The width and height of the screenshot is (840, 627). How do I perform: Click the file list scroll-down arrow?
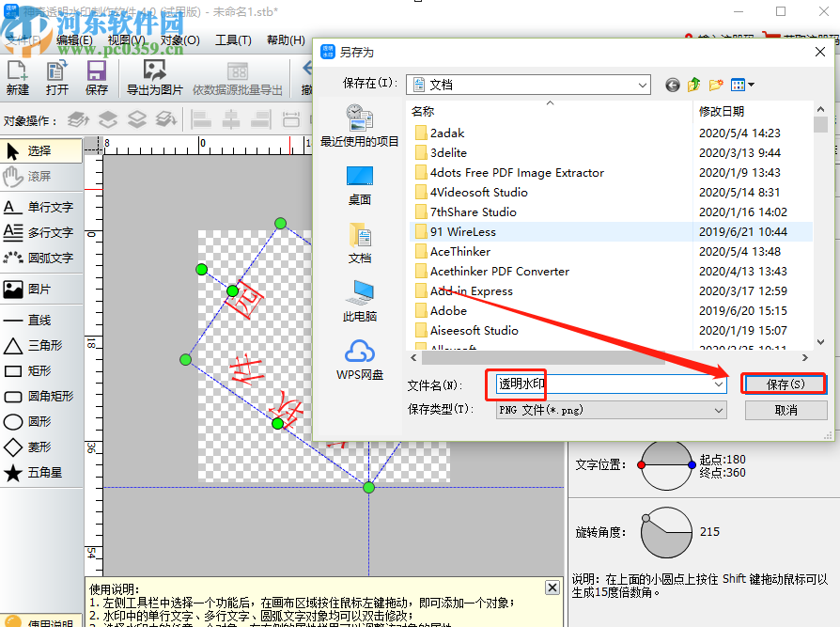[820, 342]
